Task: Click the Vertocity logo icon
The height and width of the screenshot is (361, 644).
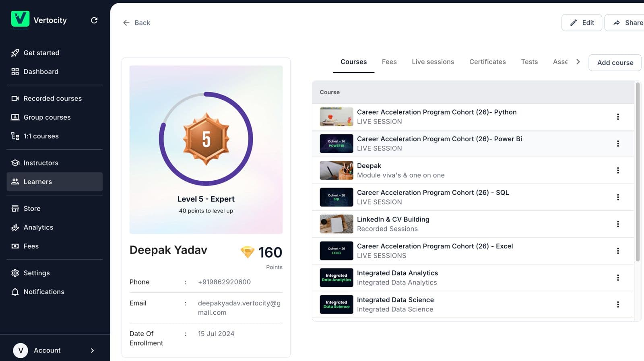Action: click(20, 19)
